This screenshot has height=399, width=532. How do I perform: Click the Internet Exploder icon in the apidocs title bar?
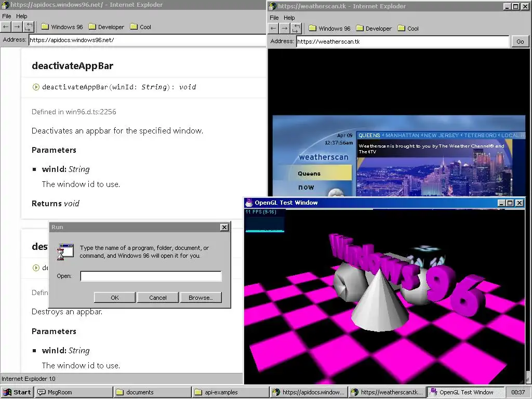coord(5,5)
